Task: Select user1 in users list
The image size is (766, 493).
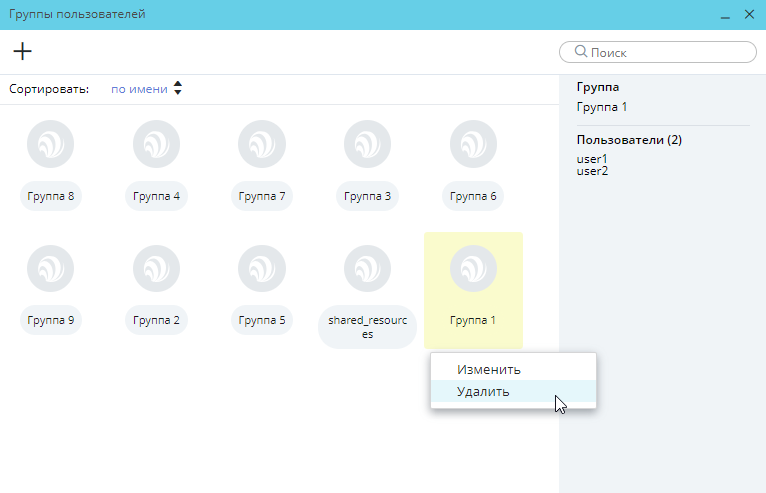Action: pos(593,159)
